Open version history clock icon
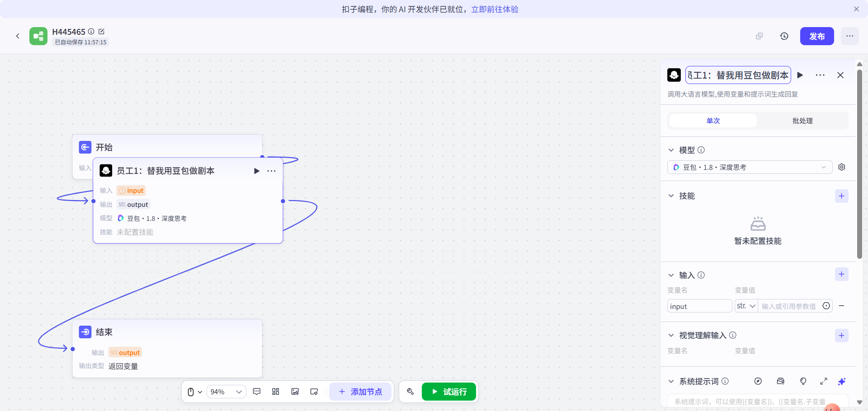Screen dimensions: 868x411 [x=784, y=36]
